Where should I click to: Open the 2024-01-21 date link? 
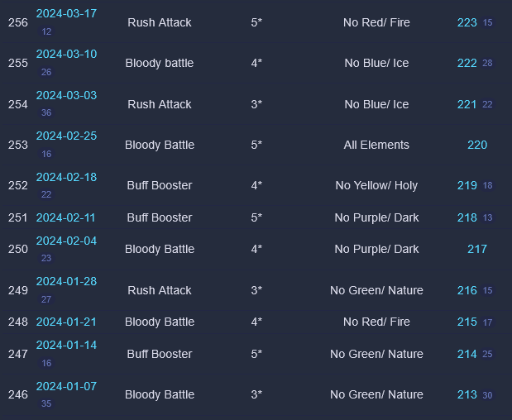click(x=66, y=322)
